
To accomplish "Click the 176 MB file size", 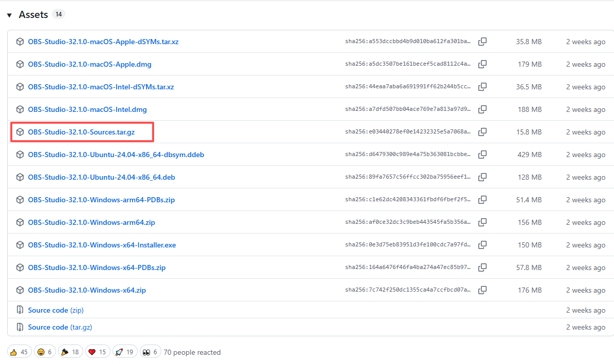I will tap(529, 290).
